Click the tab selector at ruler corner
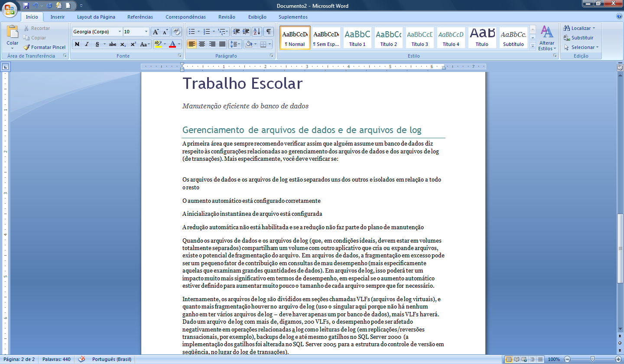Screen dimensions: 624x364 point(5,67)
